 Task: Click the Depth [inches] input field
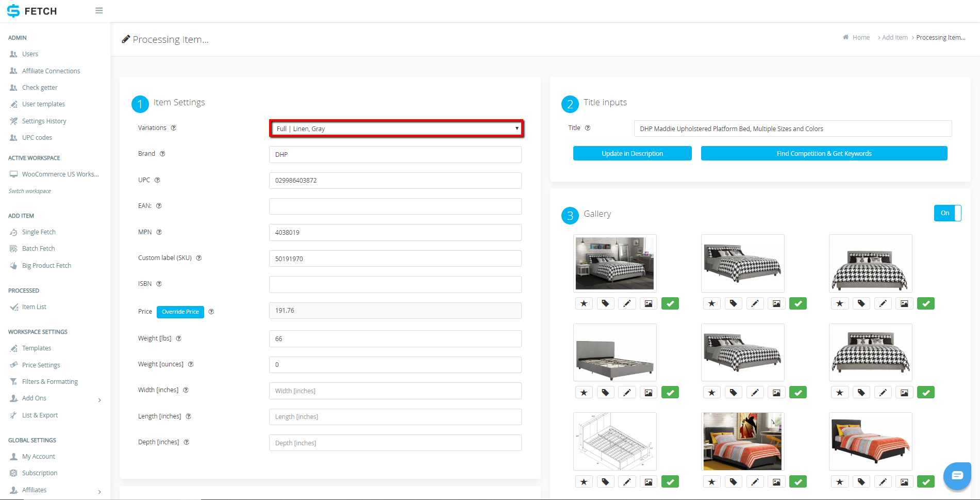(x=395, y=443)
